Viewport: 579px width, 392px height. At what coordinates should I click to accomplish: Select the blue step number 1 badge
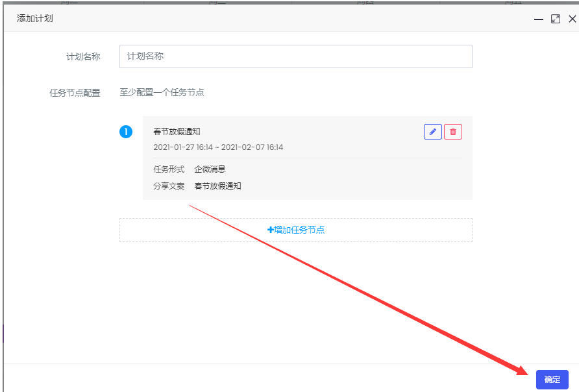126,132
